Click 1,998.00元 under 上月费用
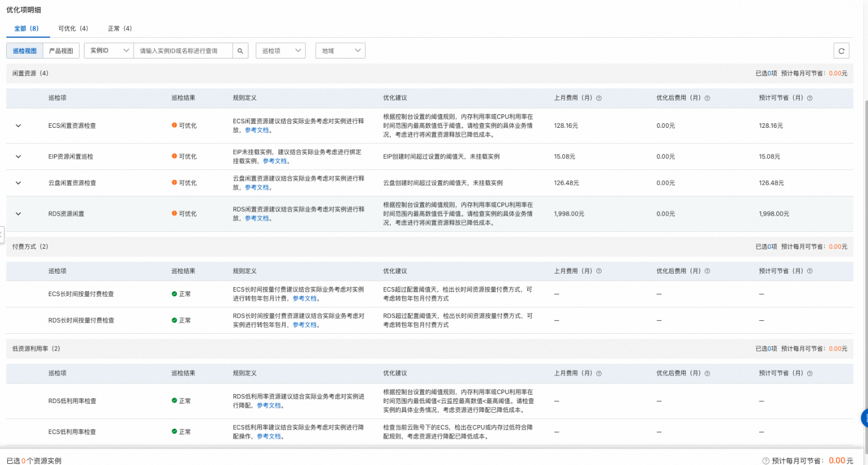This screenshot has height=465, width=868. coord(569,214)
